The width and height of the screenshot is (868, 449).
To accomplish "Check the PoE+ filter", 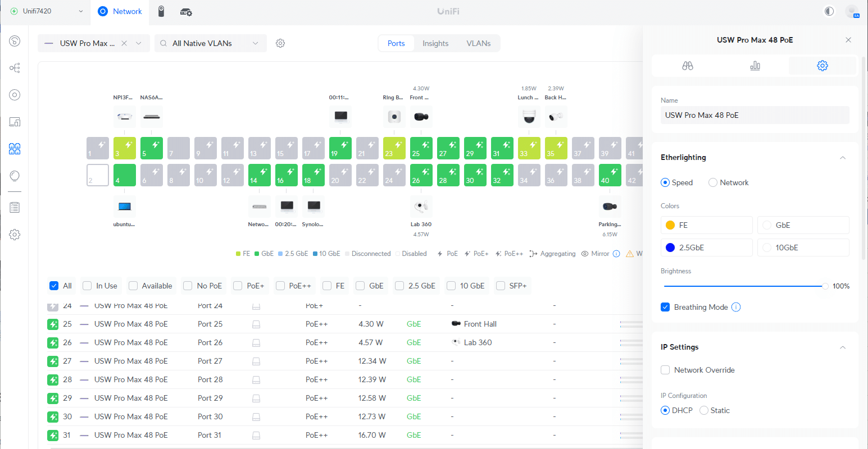I will pos(238,286).
